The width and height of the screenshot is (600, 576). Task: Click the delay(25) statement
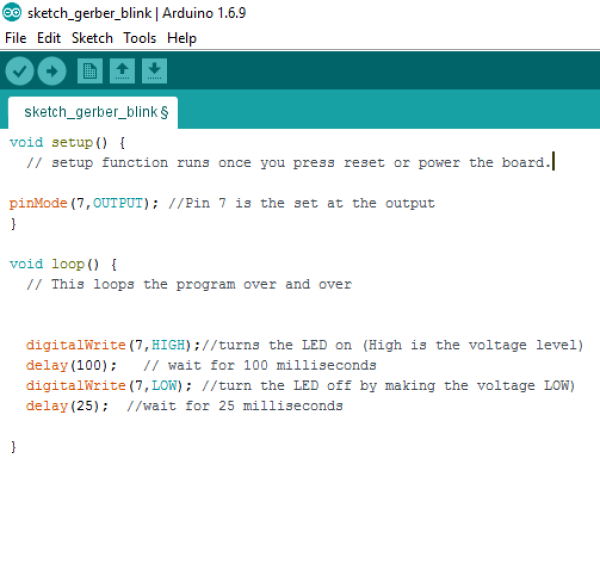67,406
